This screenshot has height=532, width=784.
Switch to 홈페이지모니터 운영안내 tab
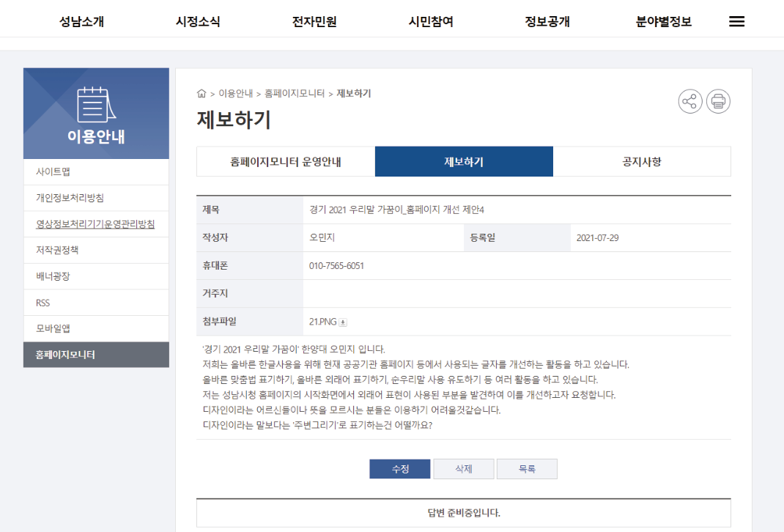pyautogui.click(x=286, y=162)
